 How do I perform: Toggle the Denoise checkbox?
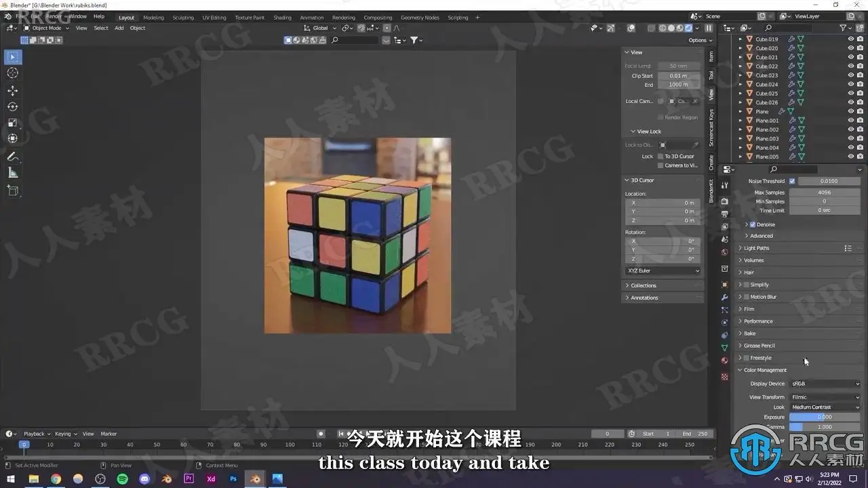point(753,224)
